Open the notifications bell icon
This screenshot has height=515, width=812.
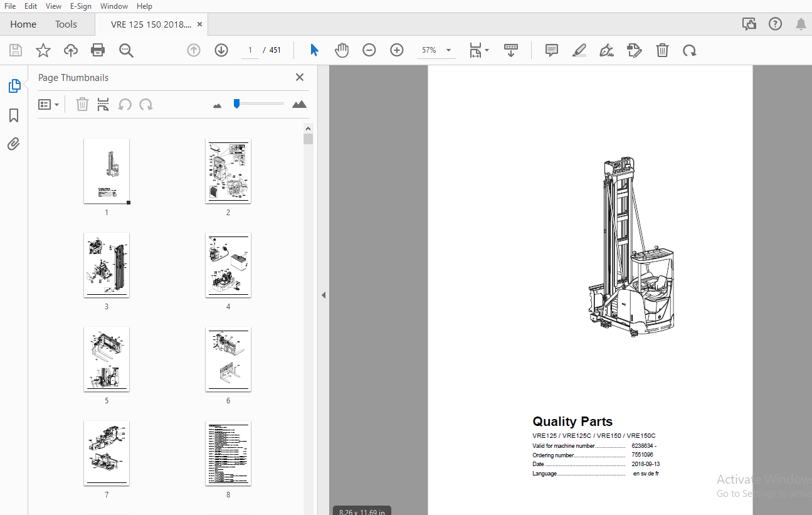click(801, 24)
